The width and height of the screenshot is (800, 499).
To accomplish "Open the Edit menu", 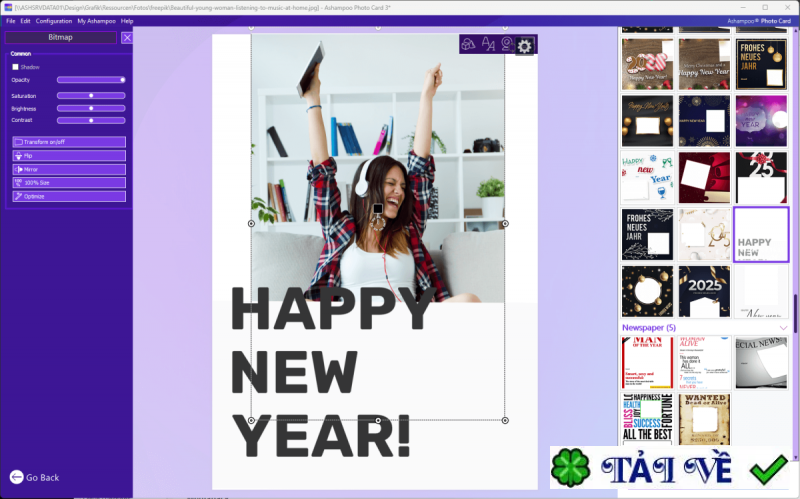I will (x=26, y=21).
